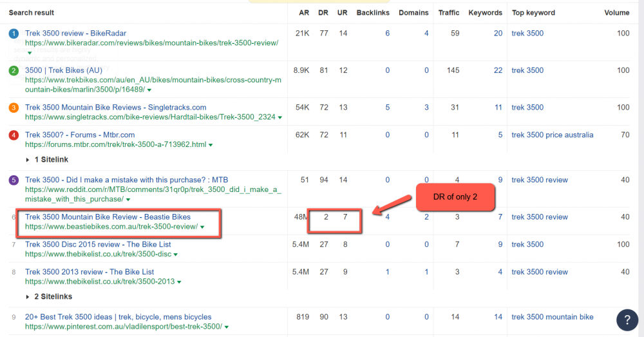Viewport: 644px width, 337px height.
Task: Click the DR column header
Action: 323,13
